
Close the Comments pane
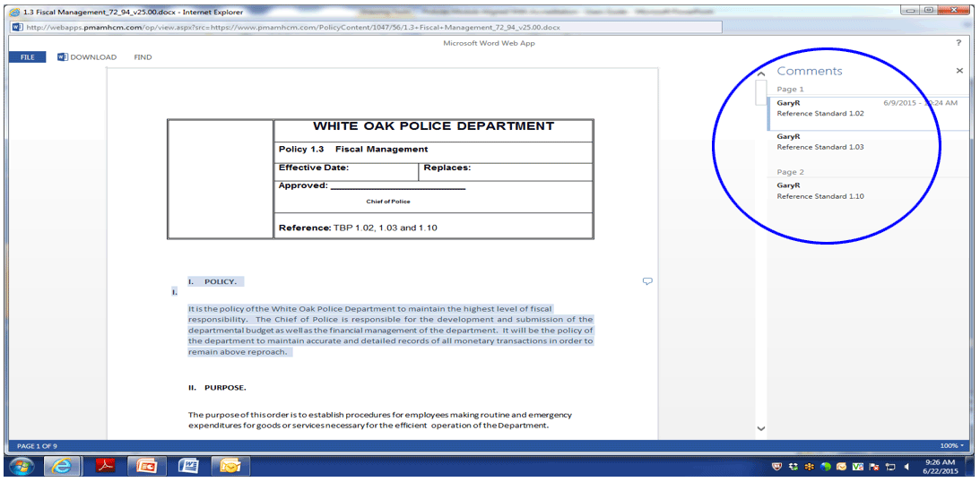pyautogui.click(x=959, y=71)
